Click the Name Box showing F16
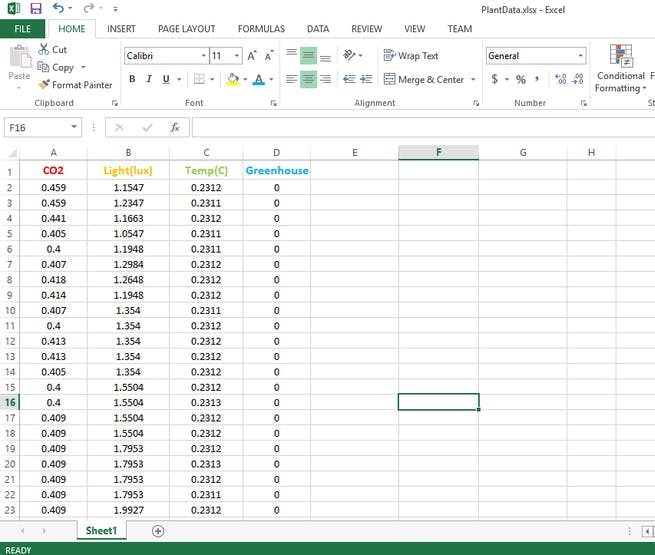Image resolution: width=655 pixels, height=555 pixels. 36,127
